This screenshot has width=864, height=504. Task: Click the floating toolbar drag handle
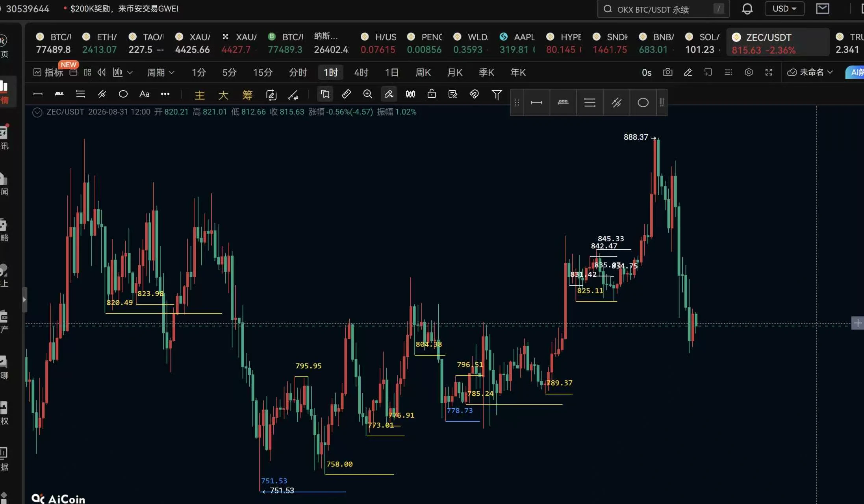[x=517, y=103]
